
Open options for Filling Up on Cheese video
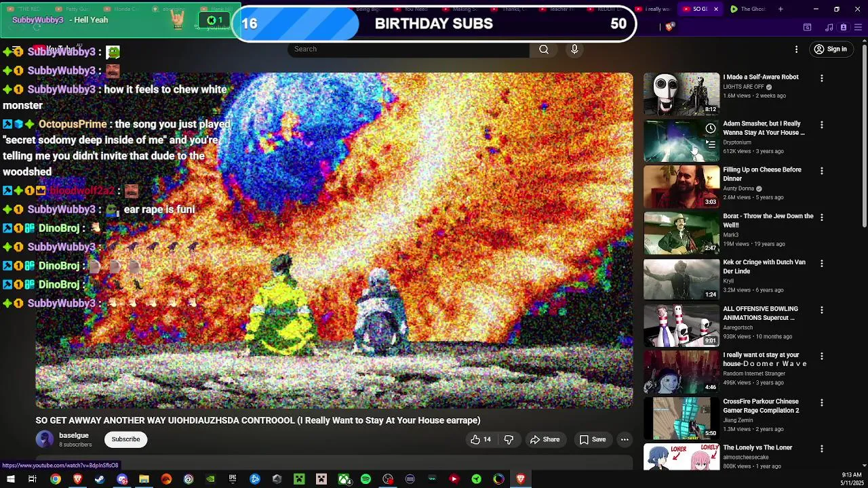coord(821,171)
